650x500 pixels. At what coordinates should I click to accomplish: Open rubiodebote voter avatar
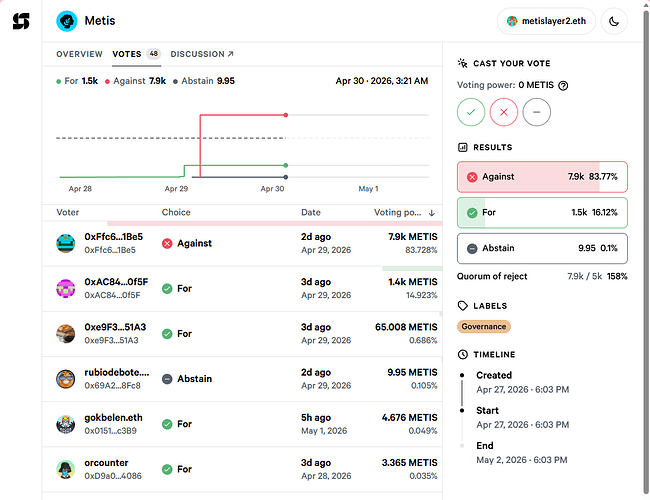(65, 379)
